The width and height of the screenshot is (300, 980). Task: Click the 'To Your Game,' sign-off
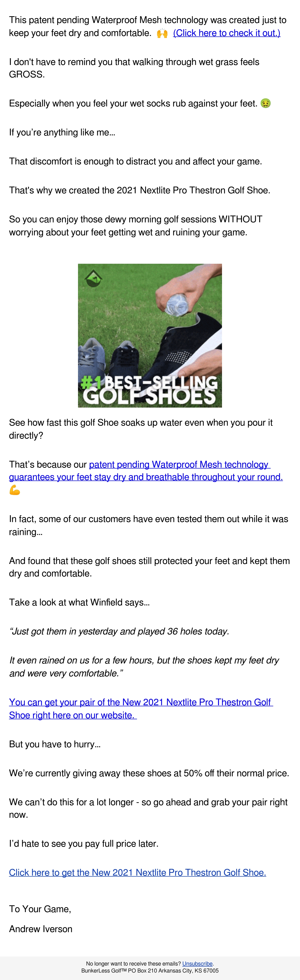(40, 909)
